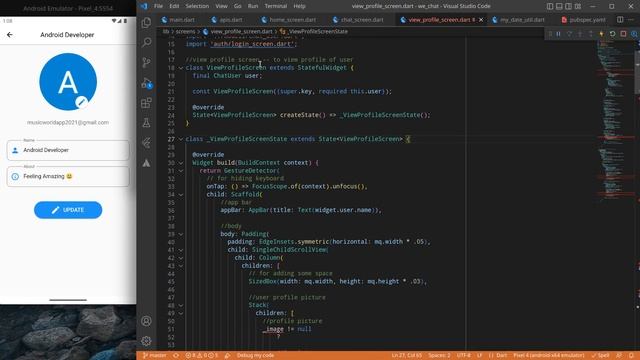This screenshot has width=640, height=360.
Task: Tap the edit pencil on the profile picture
Action: click(81, 102)
